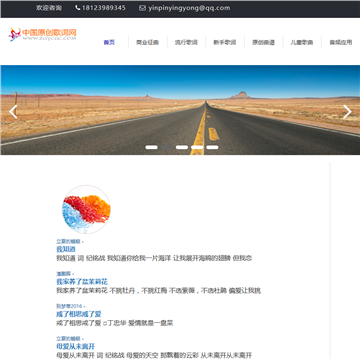360x360 pixels.
Task: Click the excerpt mentioning 母爱的天空
Action: [x=154, y=355]
